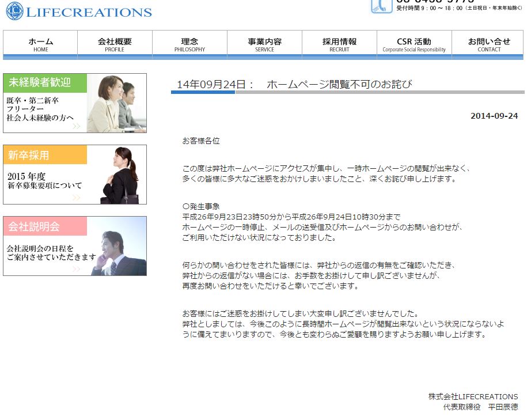Screen dimensions: 531x420
Task: Click the 受付時間 9:00～18:00 text
Action: tap(459, 8)
